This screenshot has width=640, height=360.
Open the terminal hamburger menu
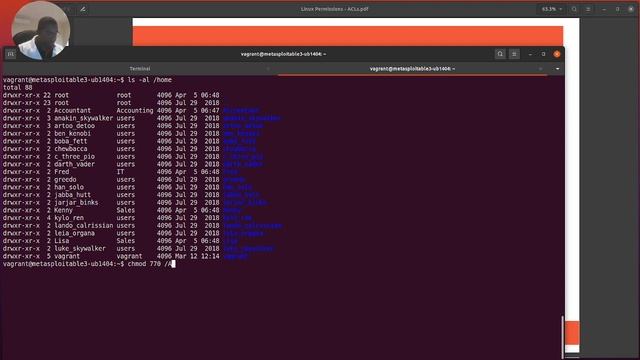(514, 54)
